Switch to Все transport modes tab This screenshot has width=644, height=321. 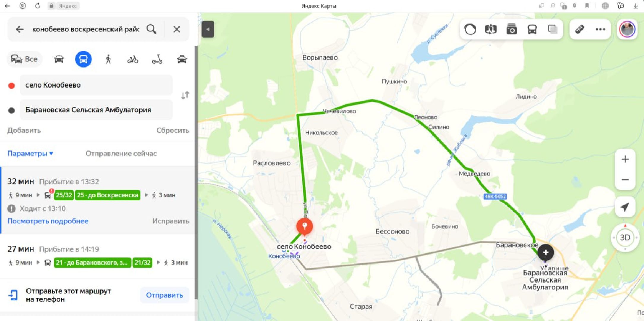click(24, 59)
